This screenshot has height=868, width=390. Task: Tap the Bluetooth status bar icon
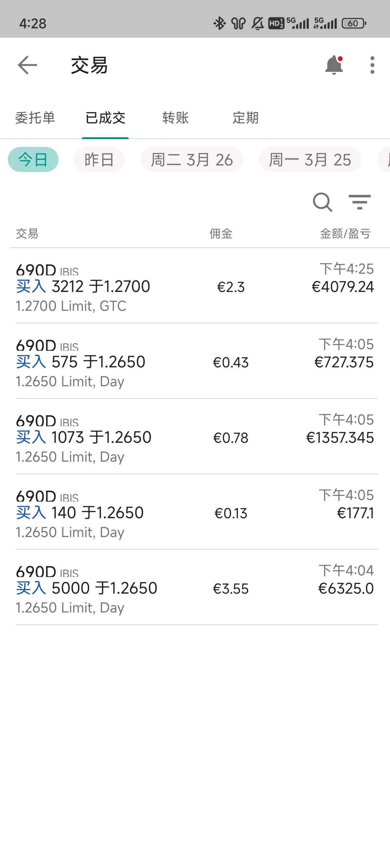coord(219,23)
